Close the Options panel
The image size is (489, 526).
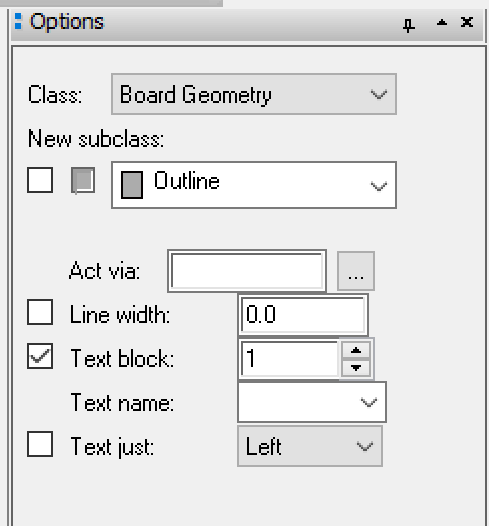tap(467, 22)
